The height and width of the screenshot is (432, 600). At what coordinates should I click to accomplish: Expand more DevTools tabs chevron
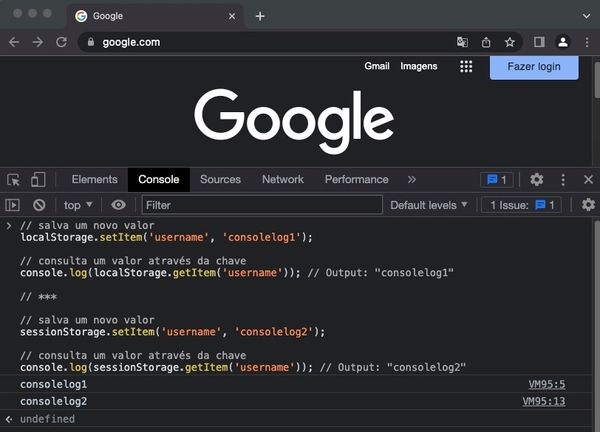[411, 180]
